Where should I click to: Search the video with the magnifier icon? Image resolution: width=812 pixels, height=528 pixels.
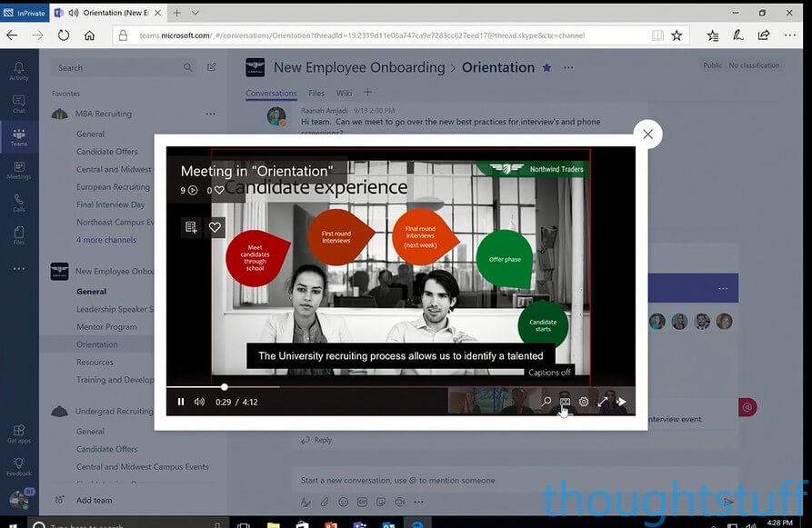[x=546, y=401]
